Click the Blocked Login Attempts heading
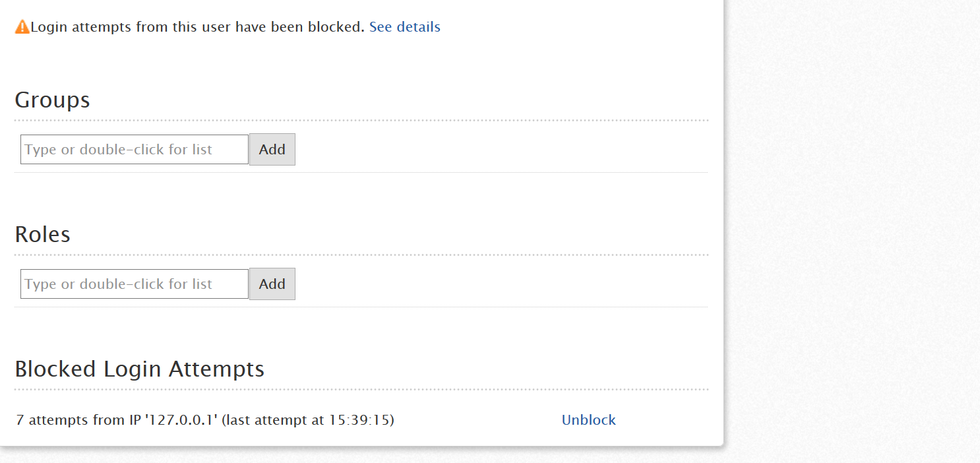Viewport: 980px width, 463px height. point(139,369)
